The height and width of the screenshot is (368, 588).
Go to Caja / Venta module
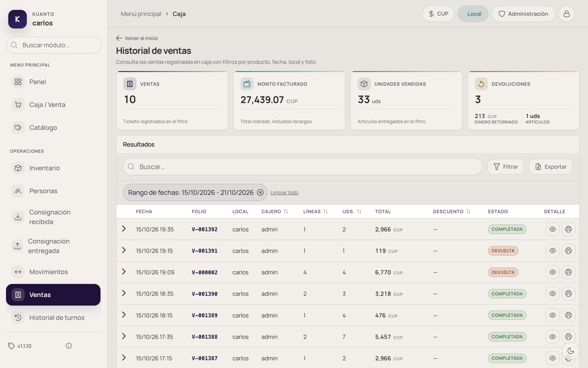tap(53, 105)
